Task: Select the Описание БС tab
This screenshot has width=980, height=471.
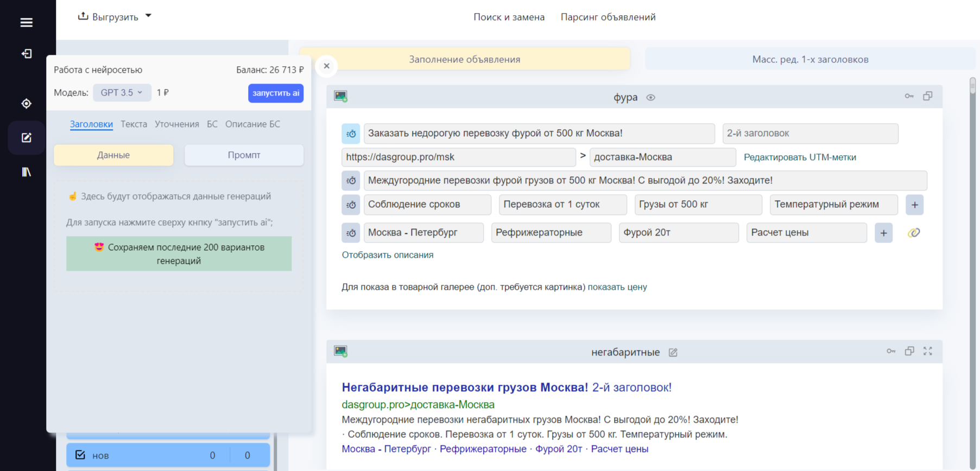Action: (252, 124)
